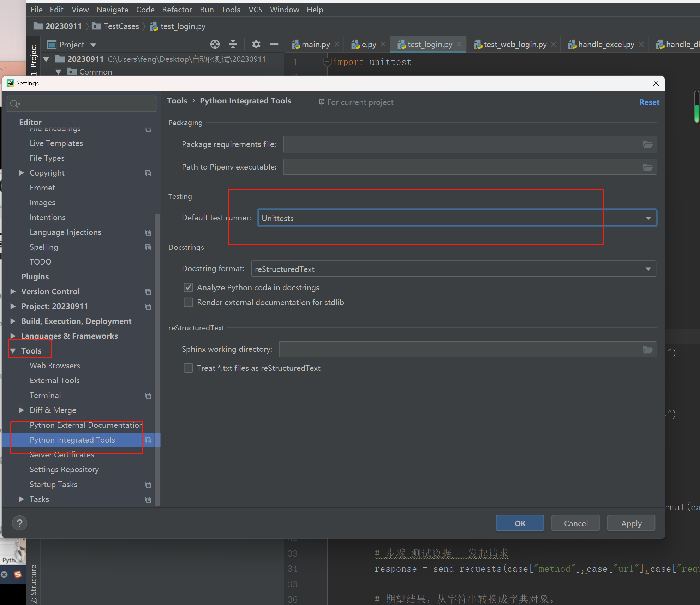Hide Project panel with minus icon
The height and width of the screenshot is (605, 700).
click(274, 44)
